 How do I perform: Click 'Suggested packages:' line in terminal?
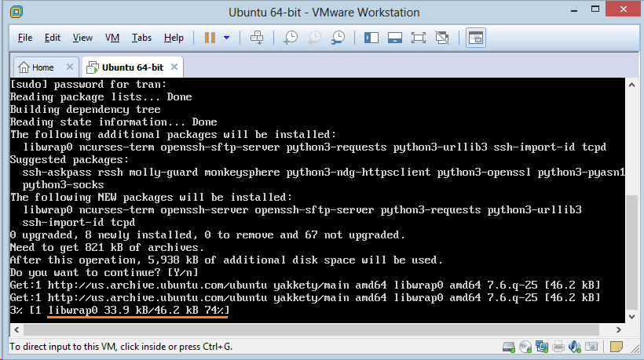[x=69, y=160]
